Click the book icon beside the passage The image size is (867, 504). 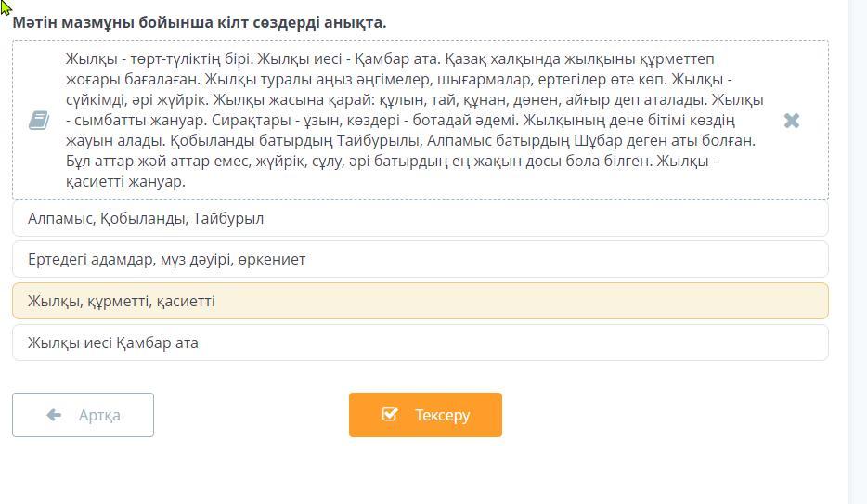(39, 121)
